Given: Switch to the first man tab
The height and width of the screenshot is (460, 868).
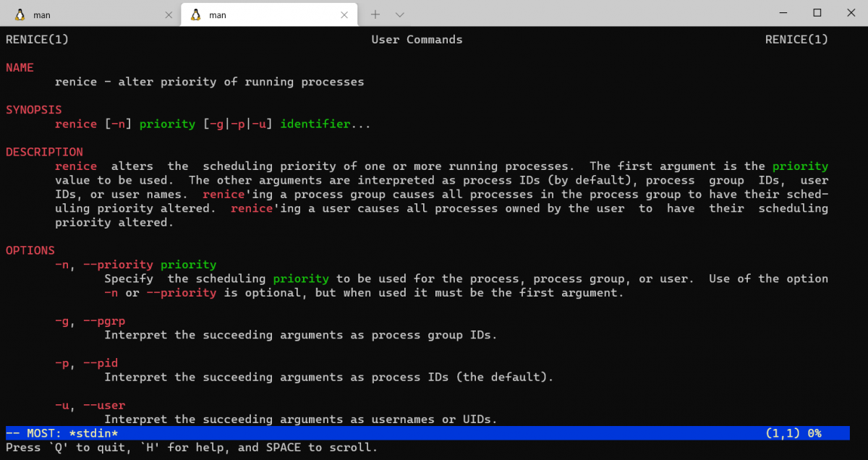Looking at the screenshot, I should (89, 14).
